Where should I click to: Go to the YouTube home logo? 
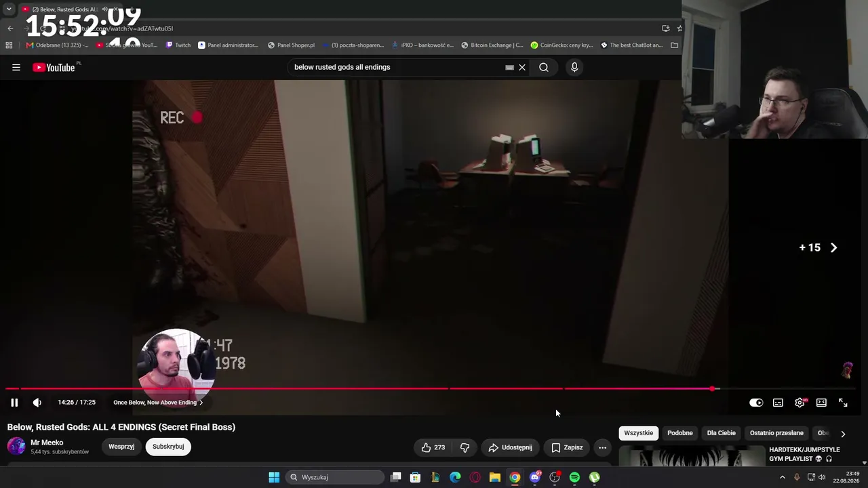pyautogui.click(x=54, y=67)
